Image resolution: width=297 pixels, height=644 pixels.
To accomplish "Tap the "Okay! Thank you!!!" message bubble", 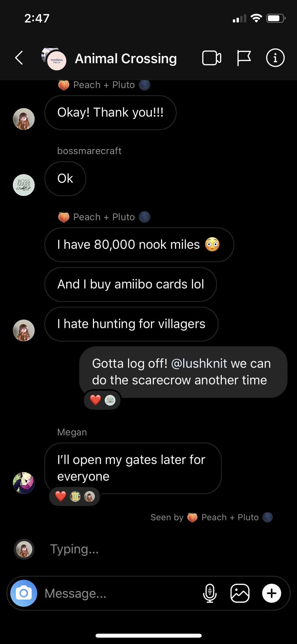I will tap(110, 112).
